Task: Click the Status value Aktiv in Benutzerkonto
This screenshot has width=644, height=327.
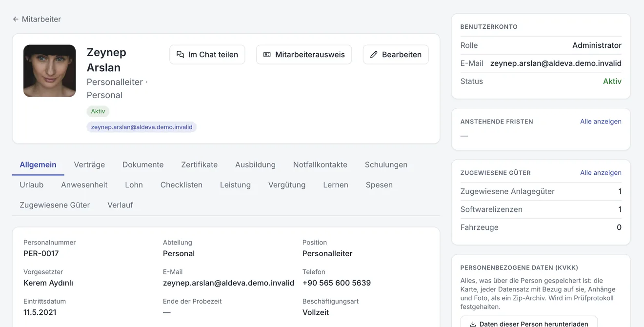Action: click(612, 82)
